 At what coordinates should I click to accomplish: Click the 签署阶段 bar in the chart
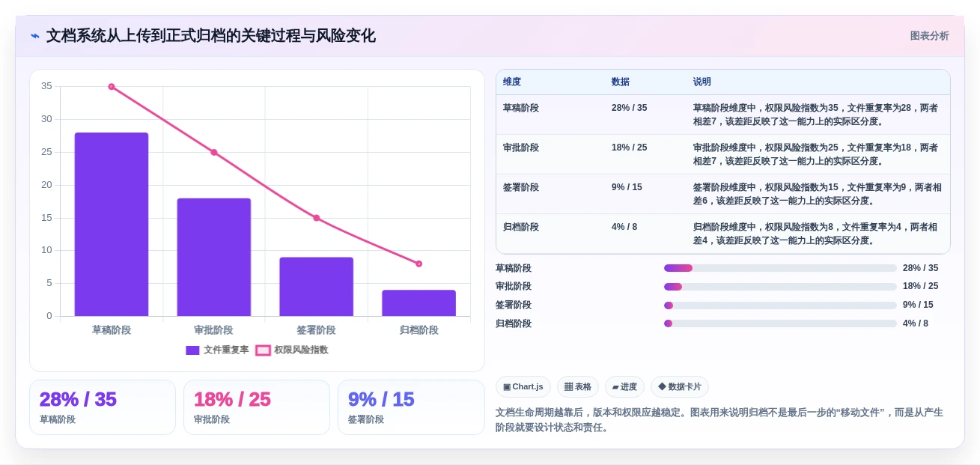pos(316,287)
